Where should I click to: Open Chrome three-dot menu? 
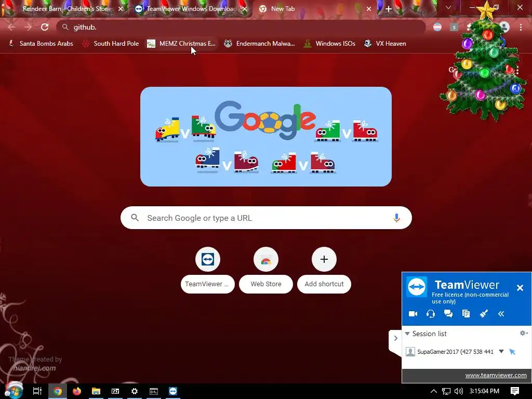pos(521,27)
